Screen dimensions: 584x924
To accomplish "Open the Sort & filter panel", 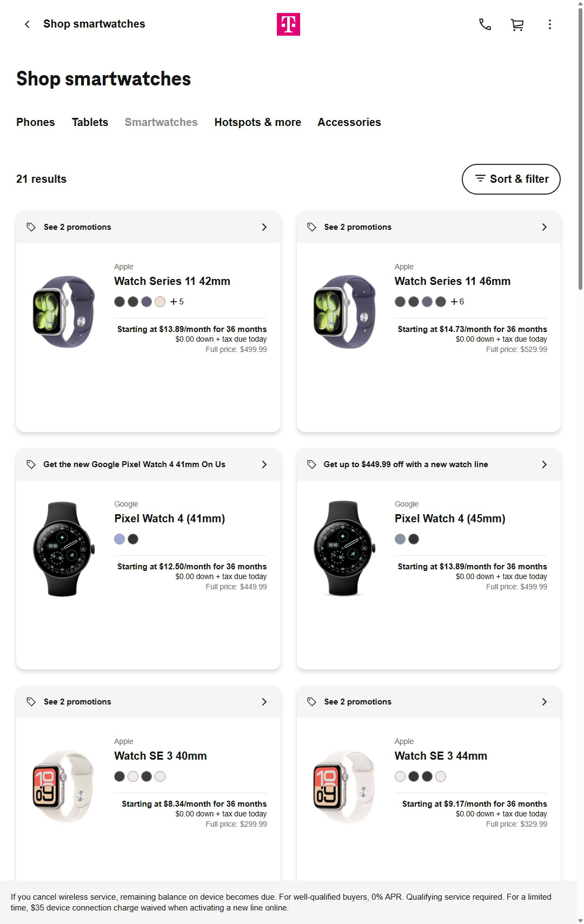I will coord(510,178).
